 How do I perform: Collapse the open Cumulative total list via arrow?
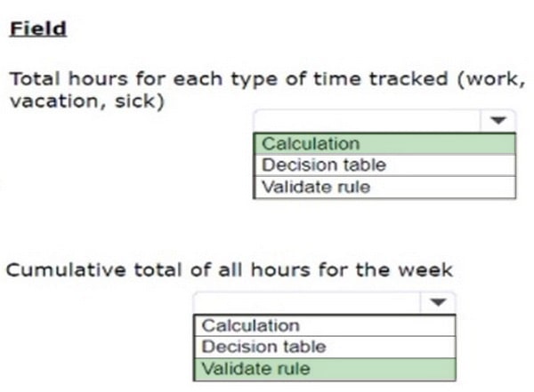pos(438,302)
